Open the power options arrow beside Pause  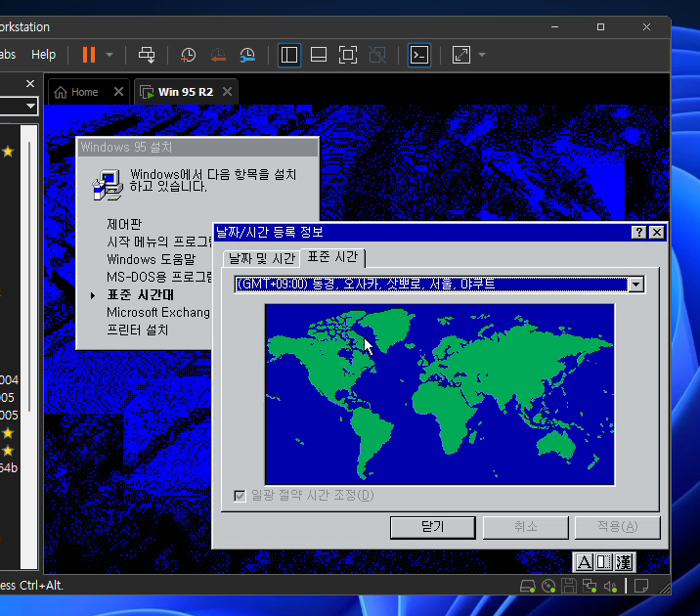pos(109,55)
